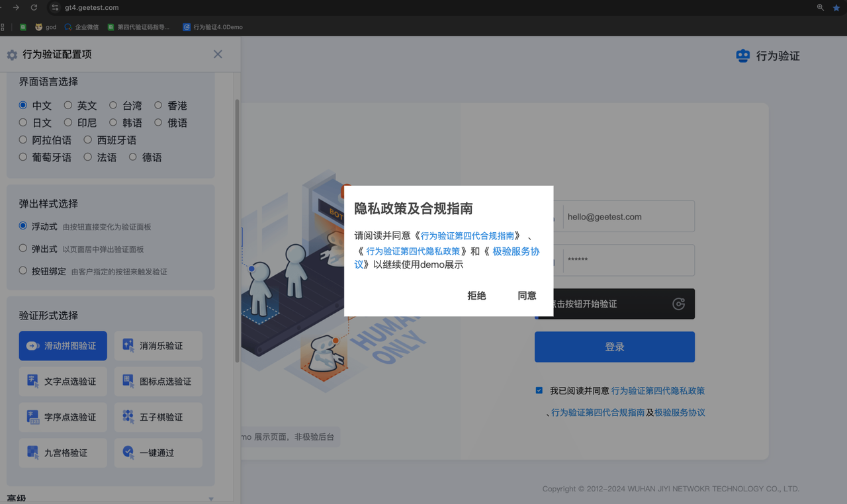Viewport: 847px width, 504px height.
Task: Close the 行为验证配置项 settings panel
Action: [x=218, y=54]
